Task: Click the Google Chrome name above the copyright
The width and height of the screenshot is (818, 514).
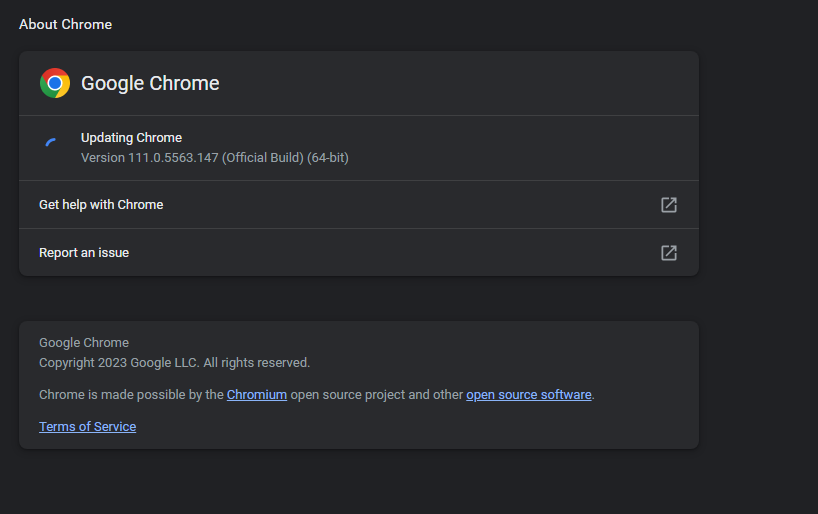Action: coord(84,343)
